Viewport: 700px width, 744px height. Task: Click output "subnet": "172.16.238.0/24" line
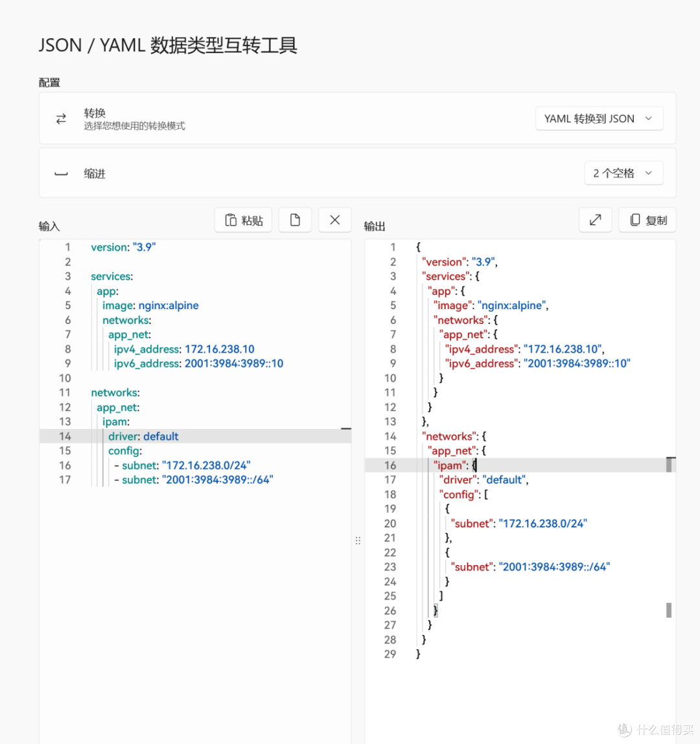tap(519, 524)
